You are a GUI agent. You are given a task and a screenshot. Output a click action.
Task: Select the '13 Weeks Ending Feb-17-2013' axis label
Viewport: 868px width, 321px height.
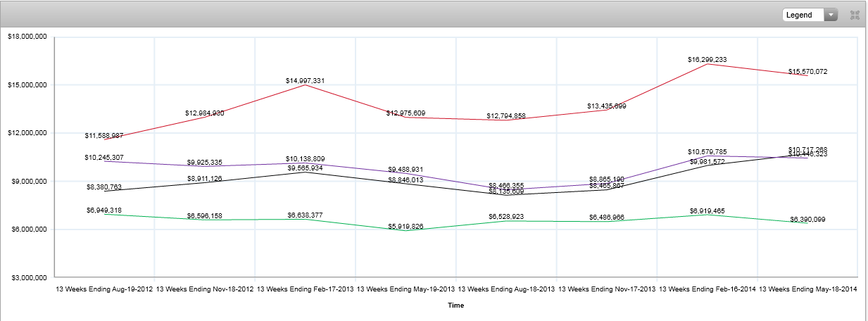click(x=305, y=289)
